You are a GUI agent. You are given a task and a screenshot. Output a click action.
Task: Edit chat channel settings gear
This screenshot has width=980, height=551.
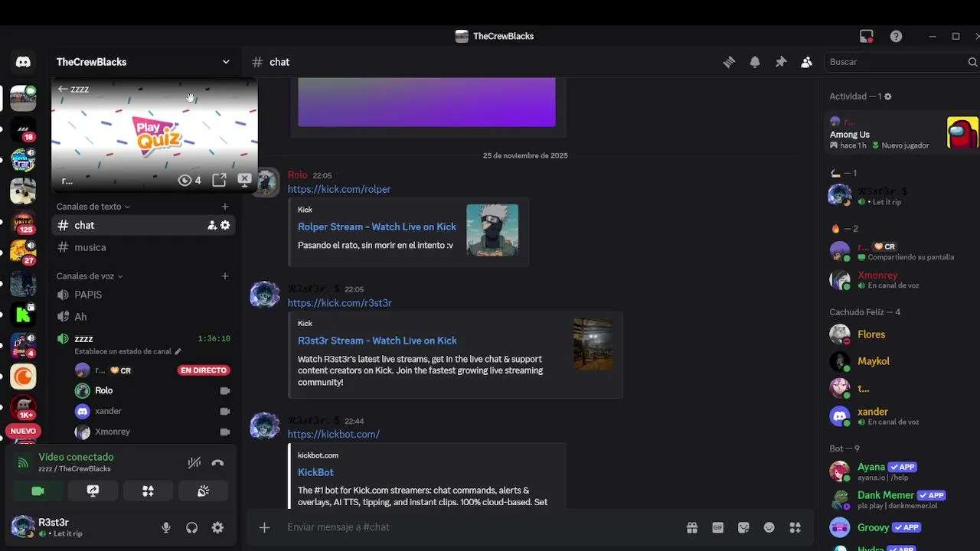[x=225, y=225]
